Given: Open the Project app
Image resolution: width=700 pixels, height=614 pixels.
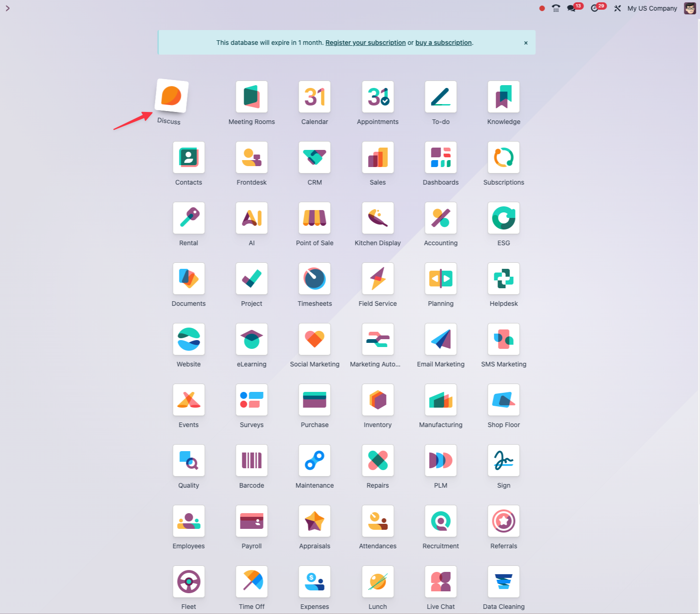Looking at the screenshot, I should (252, 279).
